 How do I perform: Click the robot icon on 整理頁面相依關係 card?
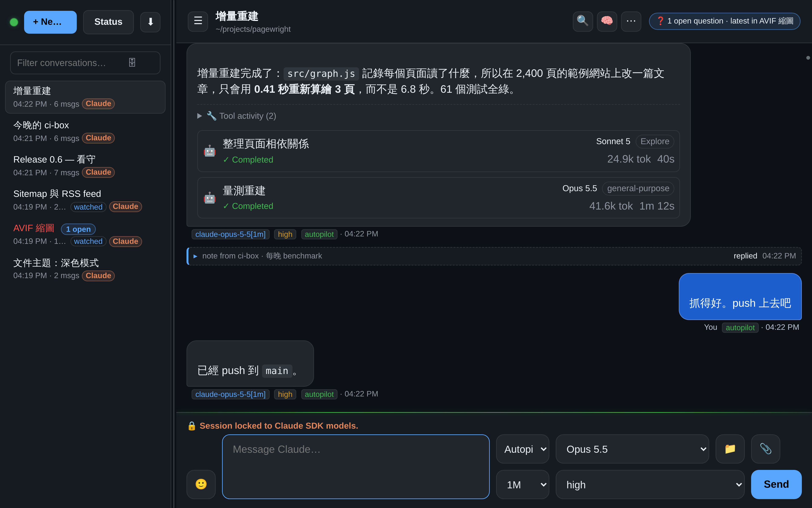pos(209,151)
